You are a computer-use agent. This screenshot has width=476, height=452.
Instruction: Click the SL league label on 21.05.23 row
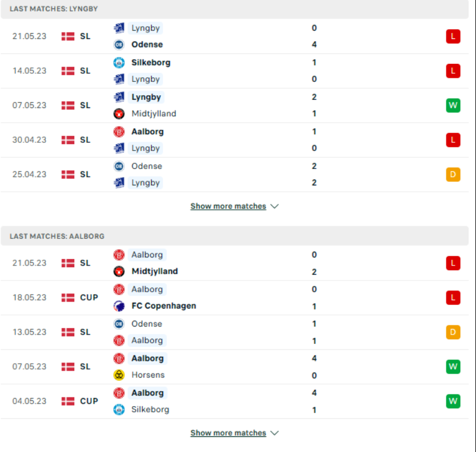click(85, 35)
